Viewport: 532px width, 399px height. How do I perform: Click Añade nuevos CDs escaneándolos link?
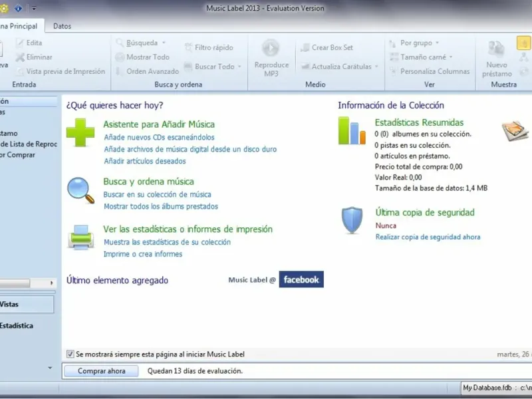[x=159, y=138]
